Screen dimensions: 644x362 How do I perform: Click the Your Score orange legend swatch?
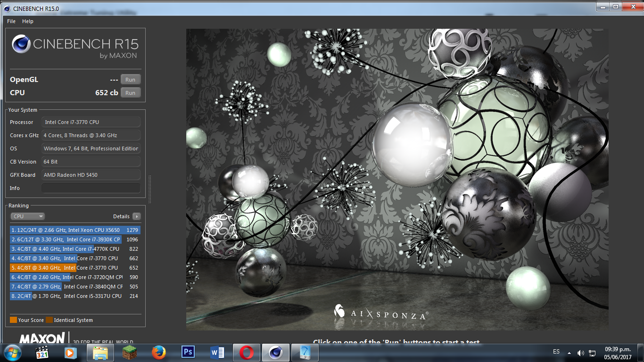[13, 320]
